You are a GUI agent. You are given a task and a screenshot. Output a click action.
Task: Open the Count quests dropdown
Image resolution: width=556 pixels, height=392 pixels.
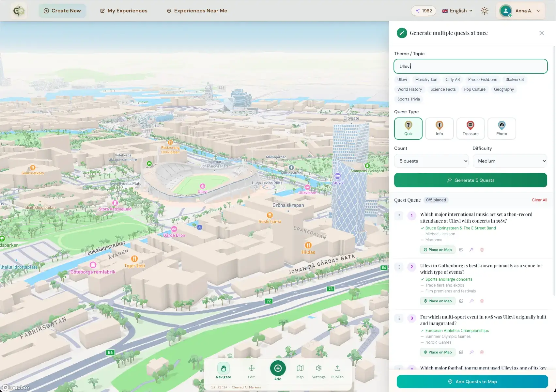[431, 161]
